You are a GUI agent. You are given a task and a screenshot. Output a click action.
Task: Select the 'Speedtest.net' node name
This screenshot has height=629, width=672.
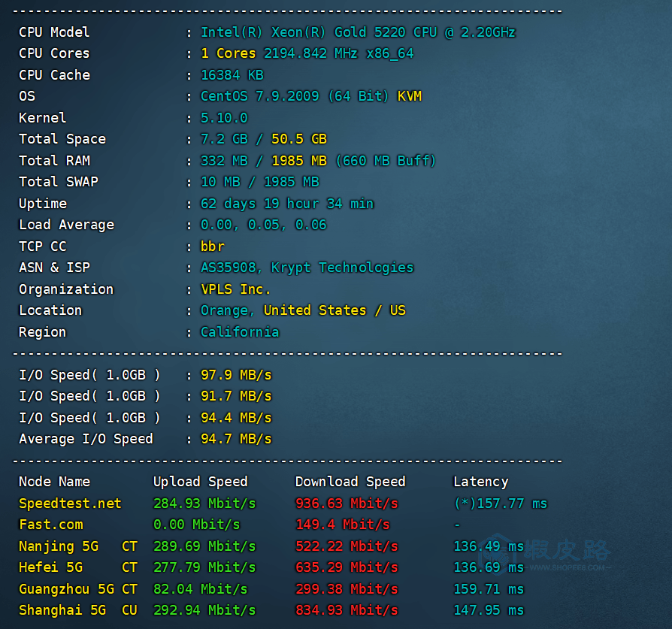click(x=71, y=504)
